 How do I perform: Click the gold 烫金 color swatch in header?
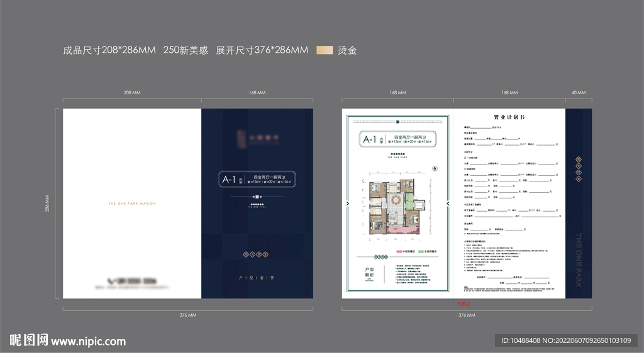click(325, 50)
